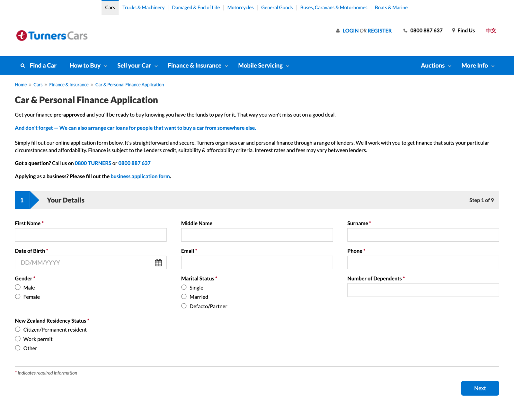Viewport: 514px width, 420px height.
Task: Open the Motorcycles tab
Action: click(x=240, y=7)
